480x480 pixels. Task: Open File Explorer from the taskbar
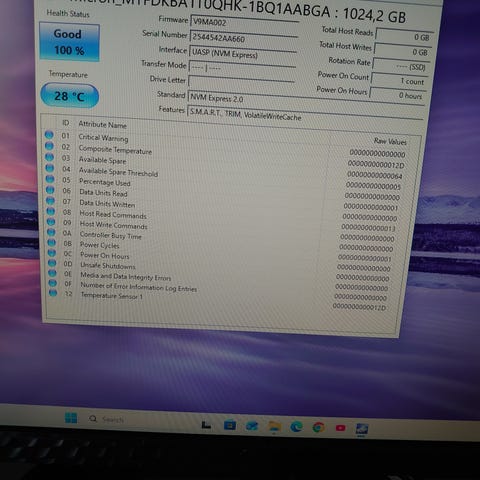(x=275, y=426)
